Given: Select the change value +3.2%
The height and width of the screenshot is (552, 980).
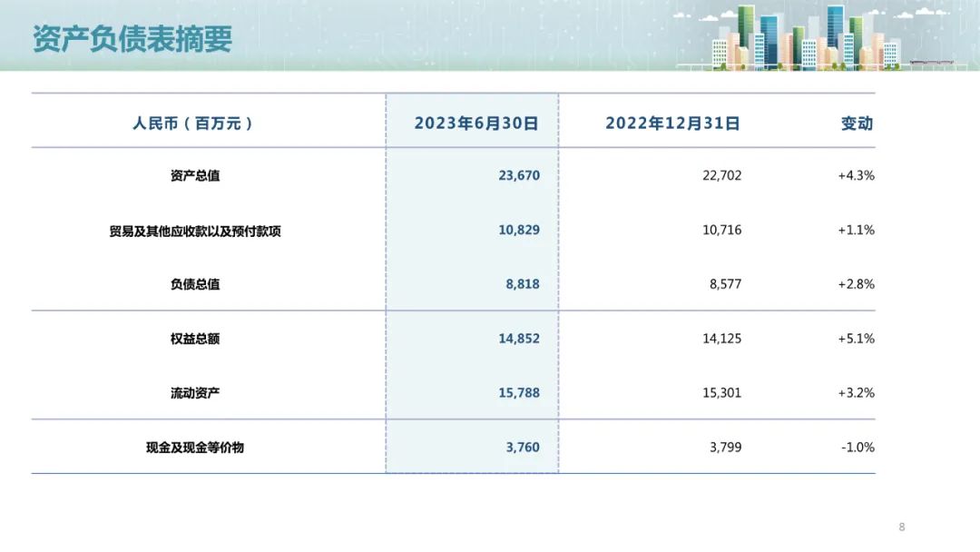Looking at the screenshot, I should click(x=857, y=393).
